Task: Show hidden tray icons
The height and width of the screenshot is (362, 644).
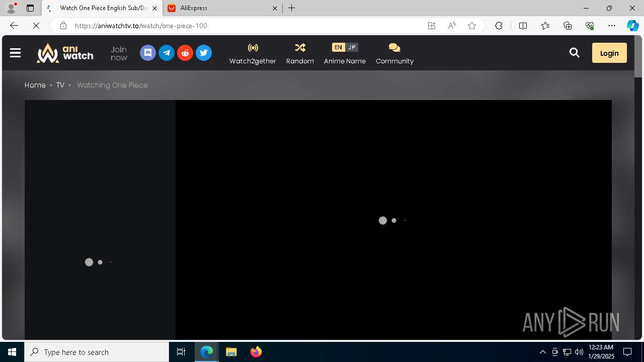Action: click(x=542, y=352)
